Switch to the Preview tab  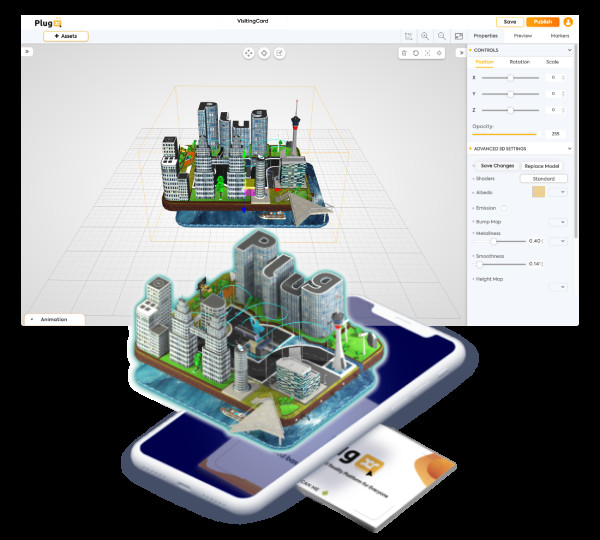[x=522, y=35]
